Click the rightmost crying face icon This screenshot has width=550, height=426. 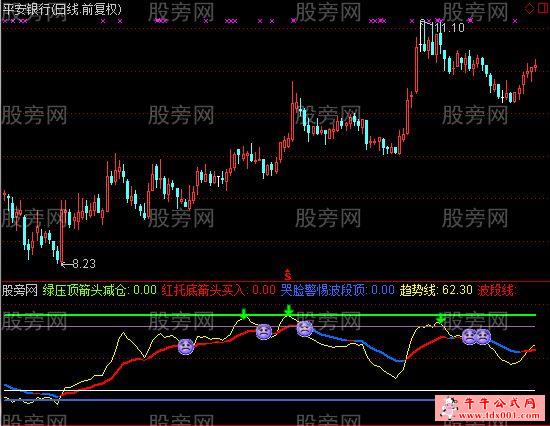[483, 337]
